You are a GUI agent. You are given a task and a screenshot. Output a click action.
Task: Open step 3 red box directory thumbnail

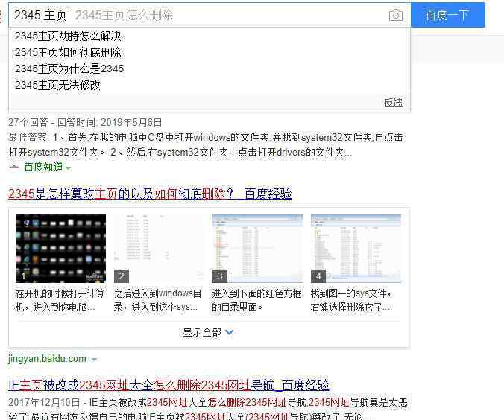pyautogui.click(x=257, y=249)
